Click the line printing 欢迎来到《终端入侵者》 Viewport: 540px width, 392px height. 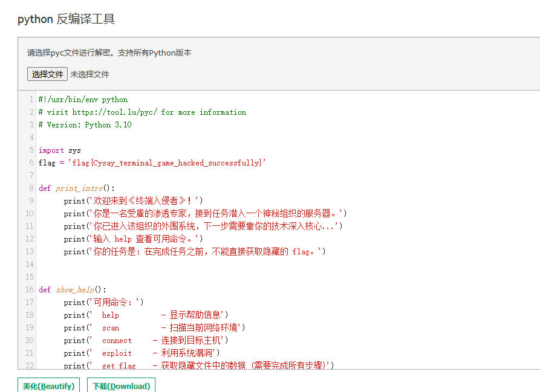(x=133, y=201)
